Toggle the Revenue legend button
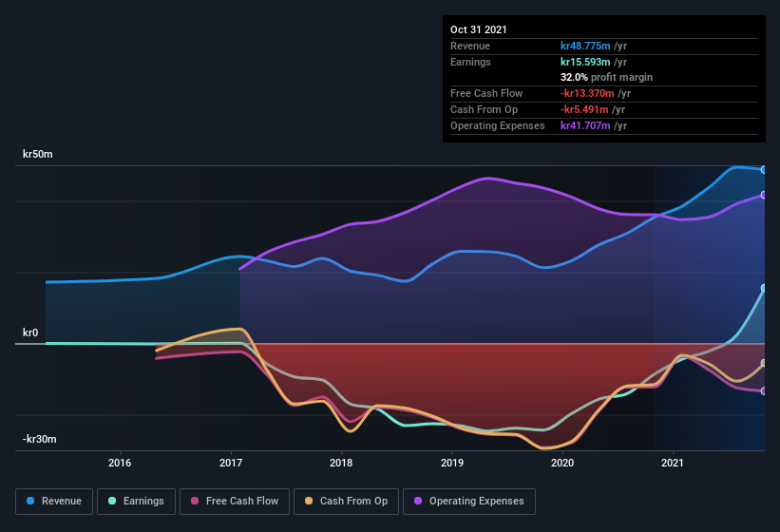This screenshot has height=532, width=780. [x=54, y=502]
